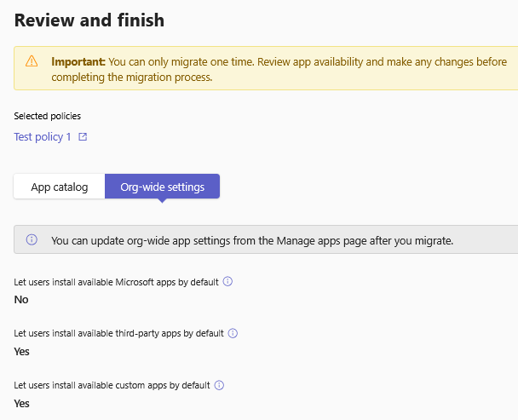
Task: Show info for third-party apps install setting
Action: click(233, 333)
